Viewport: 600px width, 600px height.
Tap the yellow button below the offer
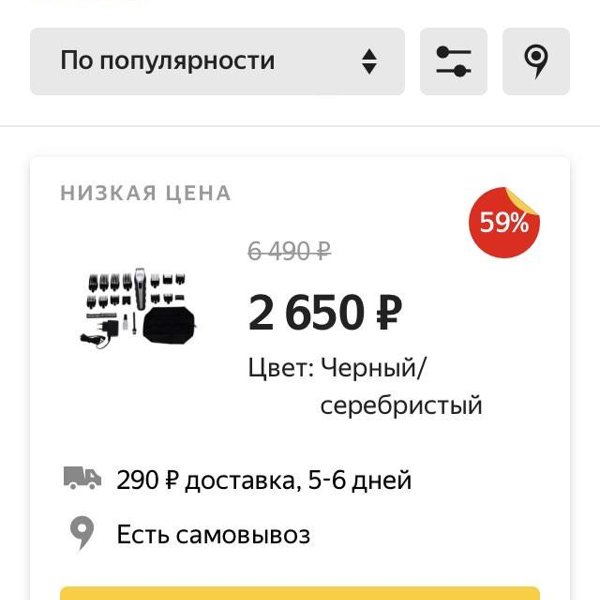click(300, 593)
